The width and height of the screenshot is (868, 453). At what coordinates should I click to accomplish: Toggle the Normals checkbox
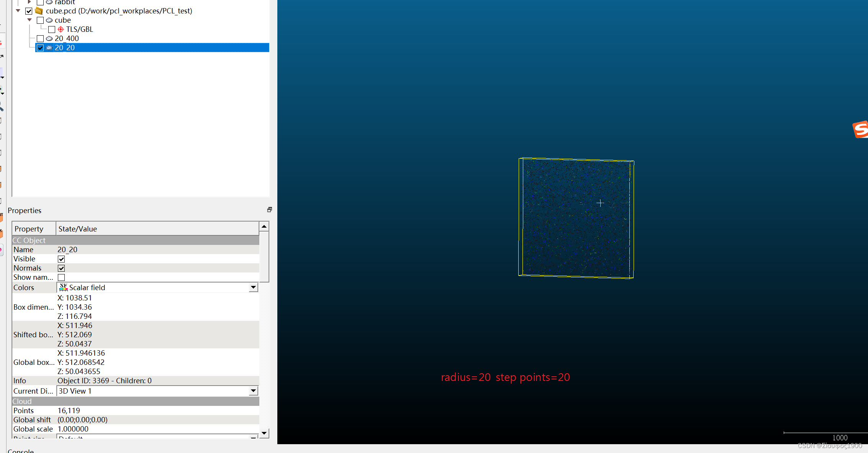tap(61, 268)
